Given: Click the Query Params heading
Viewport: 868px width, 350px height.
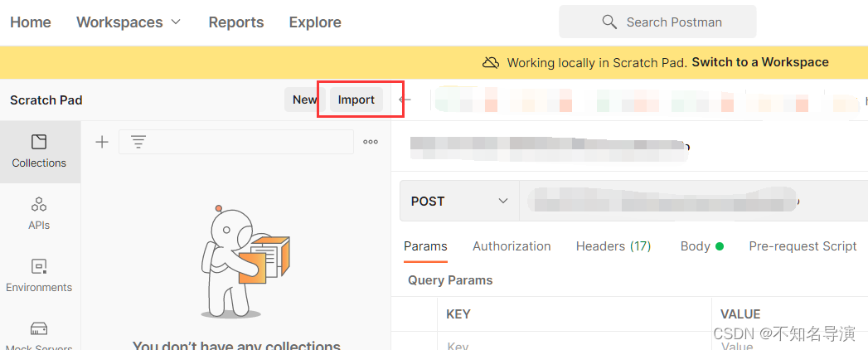Looking at the screenshot, I should coord(450,280).
